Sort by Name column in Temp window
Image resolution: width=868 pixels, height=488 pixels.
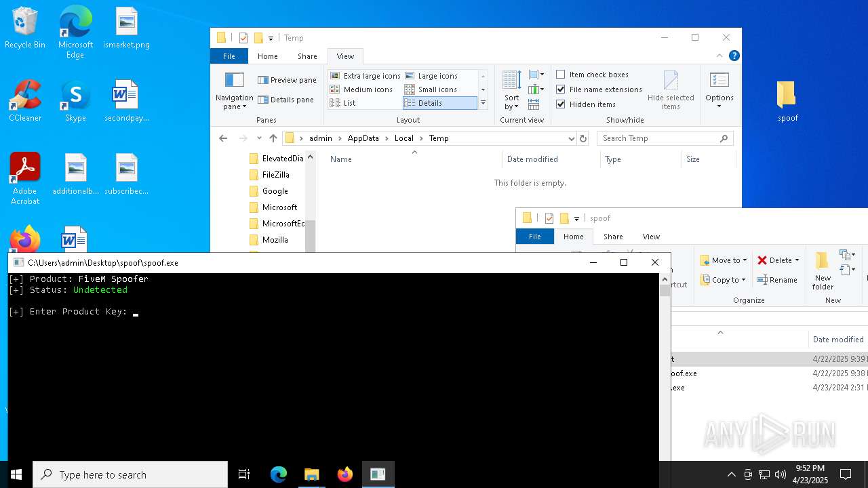[414, 159]
